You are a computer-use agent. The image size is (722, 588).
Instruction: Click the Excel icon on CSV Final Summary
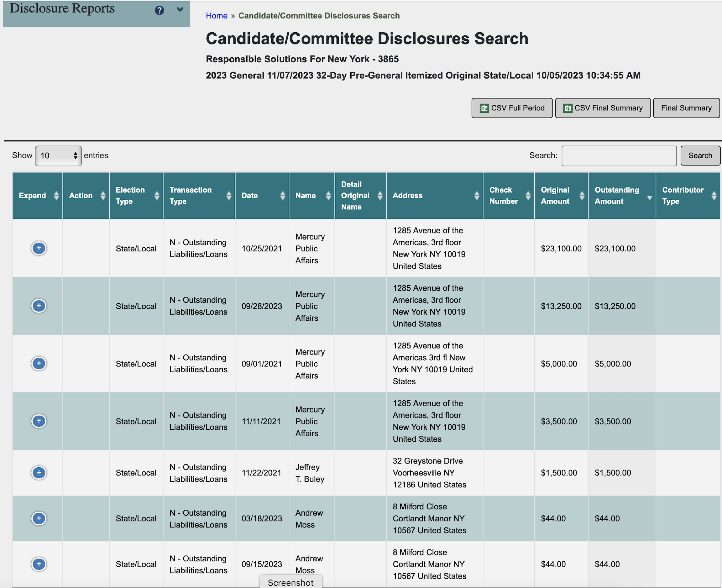568,108
